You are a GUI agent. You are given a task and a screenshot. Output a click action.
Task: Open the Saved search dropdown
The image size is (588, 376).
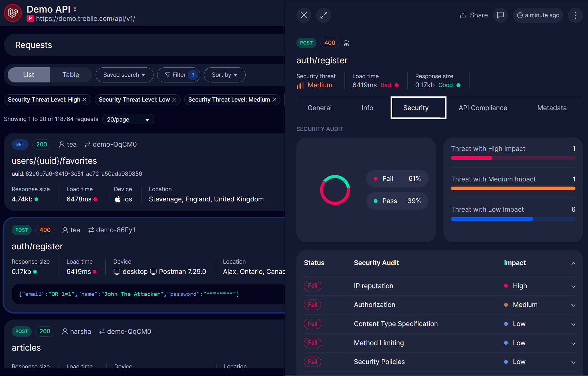tap(124, 75)
